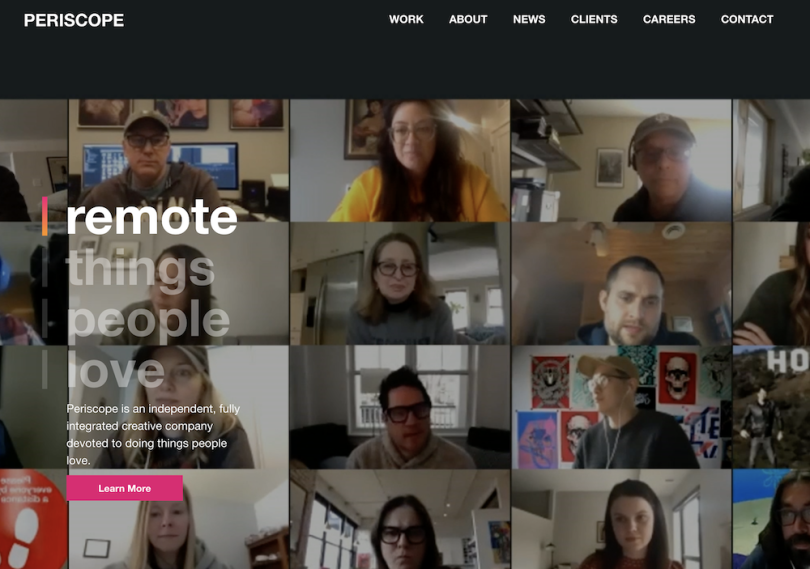Click tile of man under wooden ceiling
810x569 pixels.
click(x=621, y=284)
